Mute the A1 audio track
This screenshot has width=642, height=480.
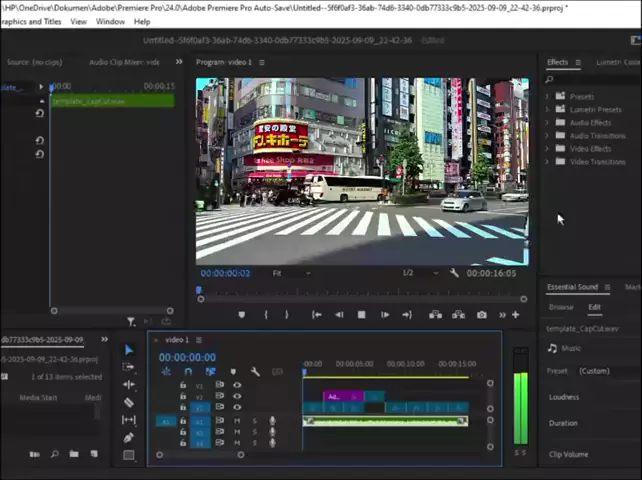point(237,421)
